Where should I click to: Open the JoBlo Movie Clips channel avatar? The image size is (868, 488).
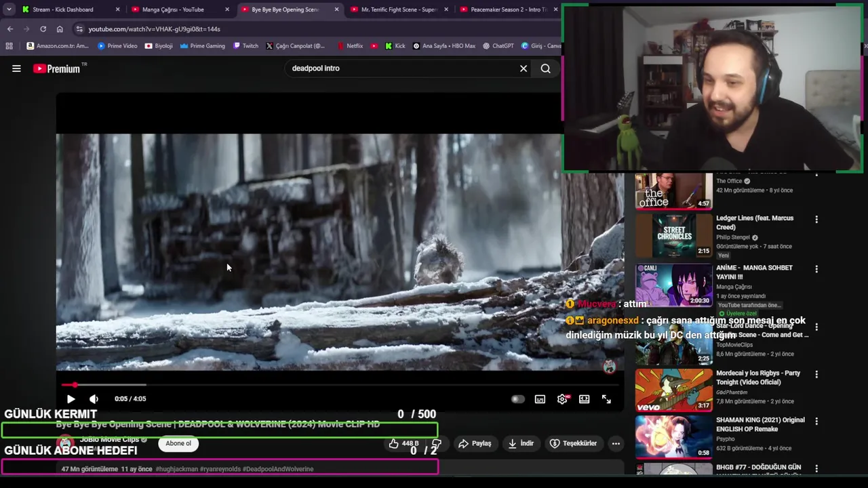tap(66, 443)
